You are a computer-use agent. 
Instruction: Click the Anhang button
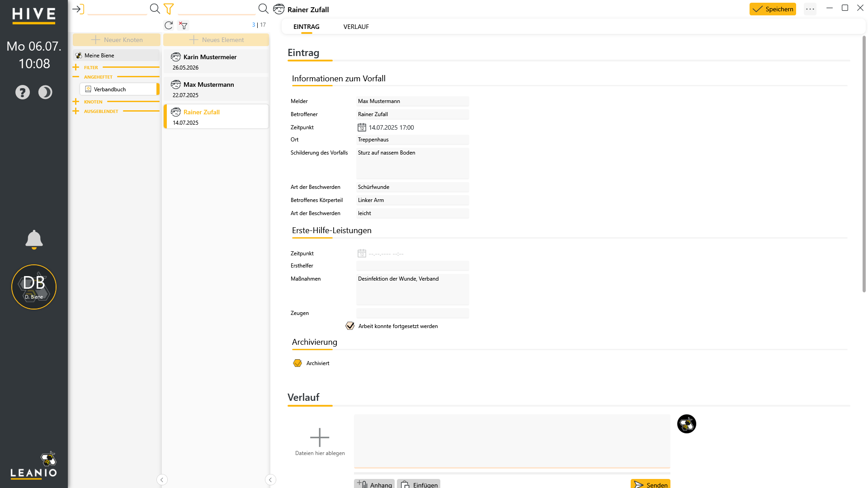(374, 484)
